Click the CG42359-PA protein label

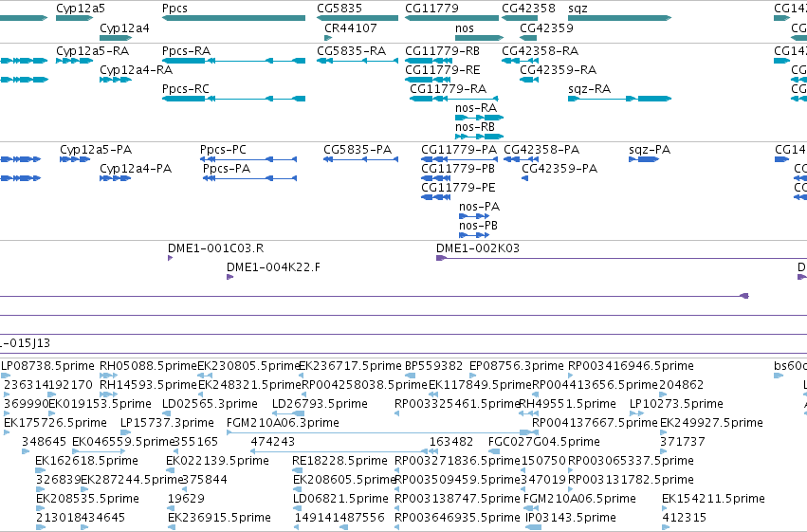[x=559, y=169]
